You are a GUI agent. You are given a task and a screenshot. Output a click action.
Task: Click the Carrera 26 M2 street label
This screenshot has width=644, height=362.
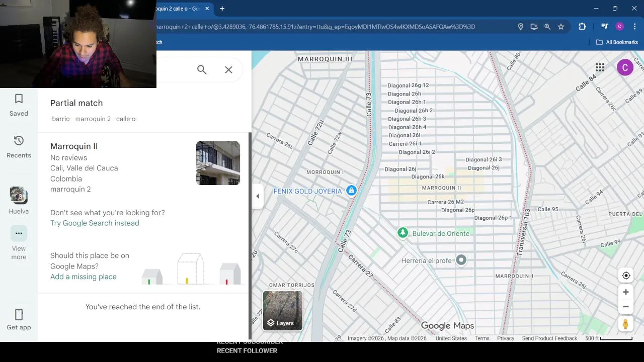click(x=445, y=202)
